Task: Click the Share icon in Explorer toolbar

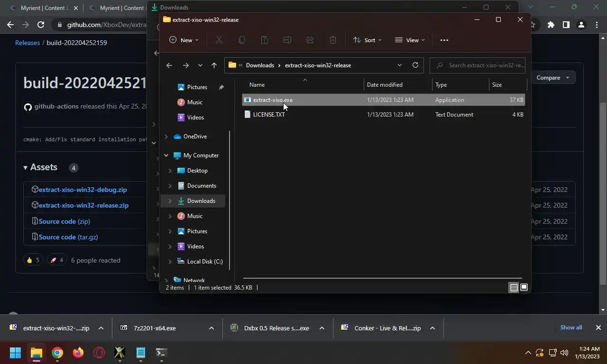Action: (x=310, y=40)
